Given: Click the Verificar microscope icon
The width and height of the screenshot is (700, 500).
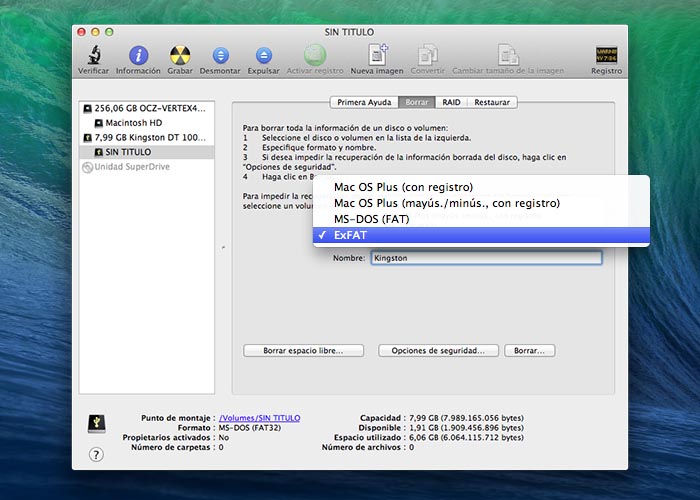Looking at the screenshot, I should click(94, 55).
